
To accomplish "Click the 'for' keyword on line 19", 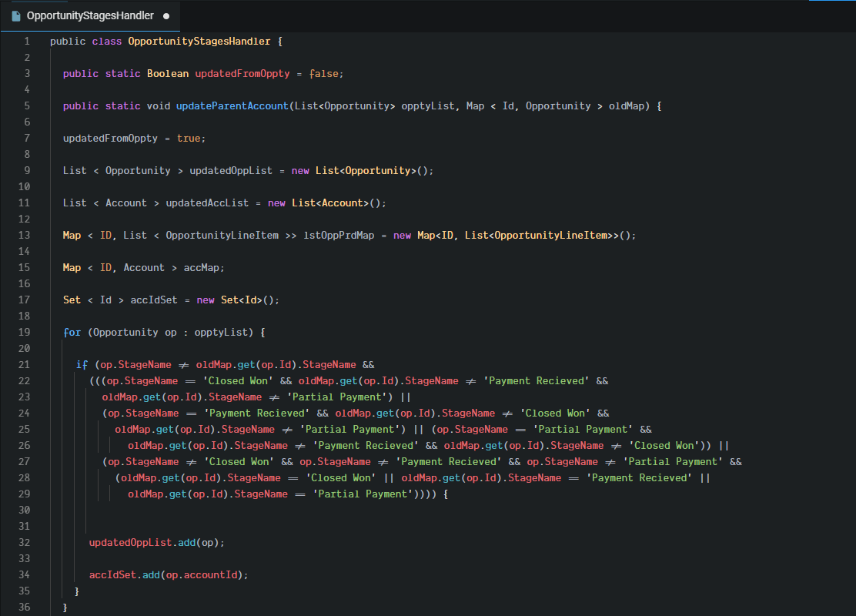I will (72, 333).
